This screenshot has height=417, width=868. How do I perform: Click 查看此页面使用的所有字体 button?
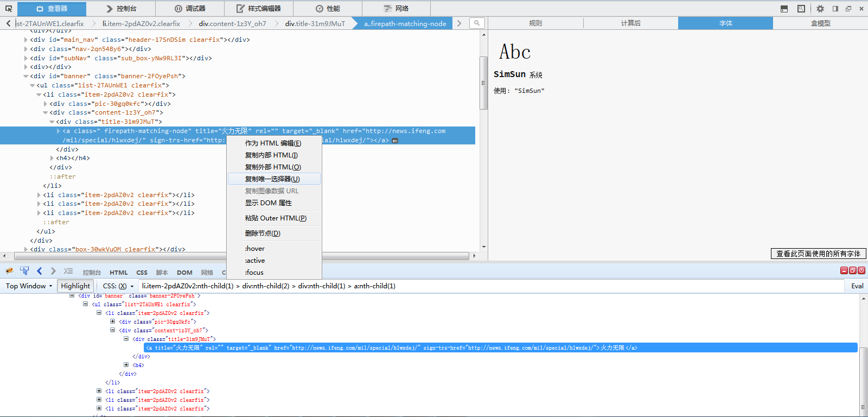(818, 254)
